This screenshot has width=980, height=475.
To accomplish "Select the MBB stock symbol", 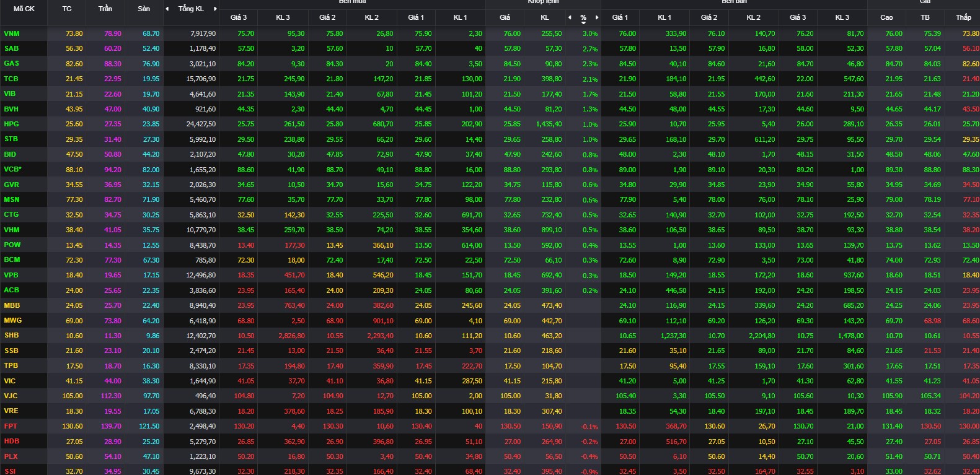I will (x=12, y=305).
